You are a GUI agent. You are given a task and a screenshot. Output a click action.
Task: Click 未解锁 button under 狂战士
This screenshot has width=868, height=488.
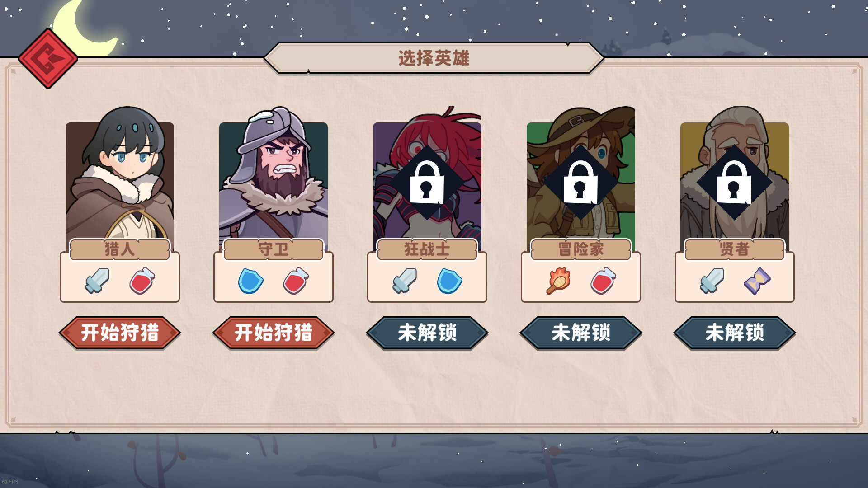point(427,333)
